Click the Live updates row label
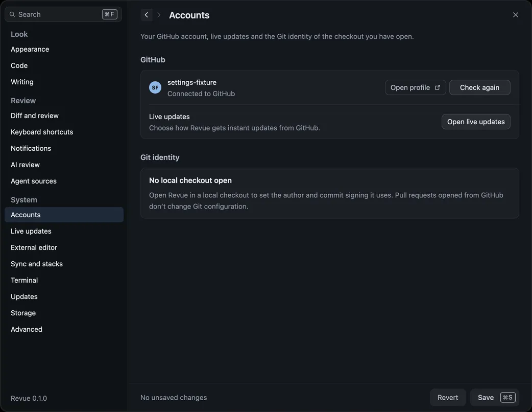The height and width of the screenshot is (412, 532). [x=170, y=117]
